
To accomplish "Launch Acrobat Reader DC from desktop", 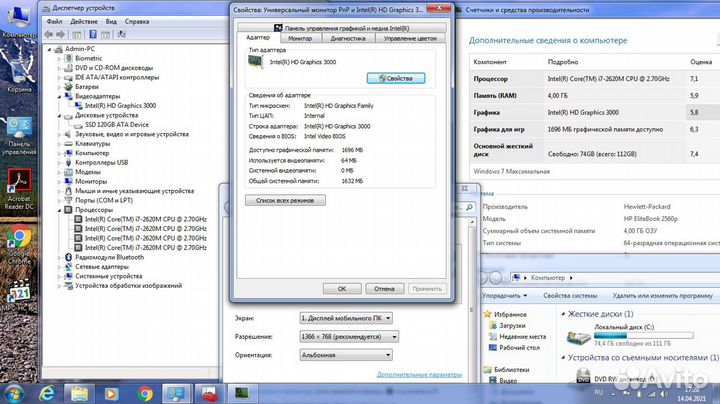I will [x=19, y=189].
